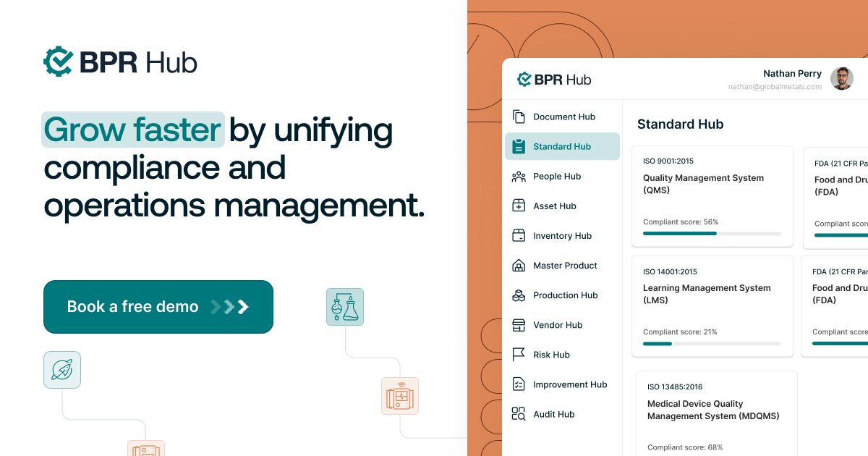Open the Improvement Hub label
Image resolution: width=868 pixels, height=456 pixels.
(x=570, y=384)
